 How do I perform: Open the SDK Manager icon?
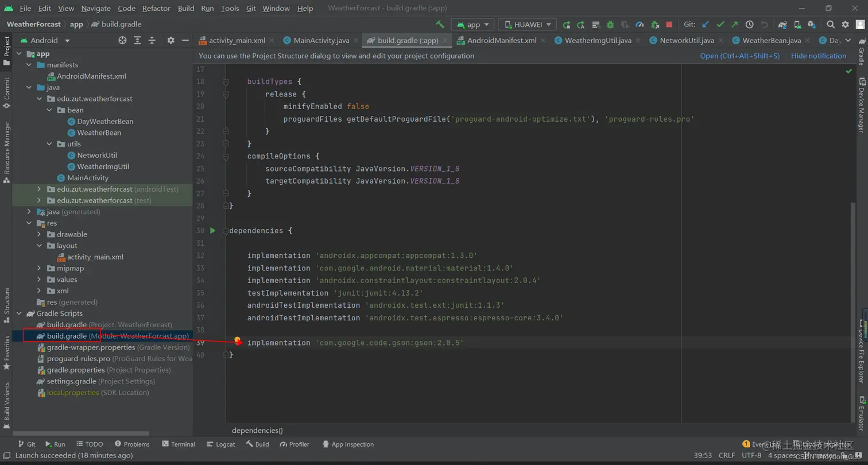pyautogui.click(x=812, y=25)
